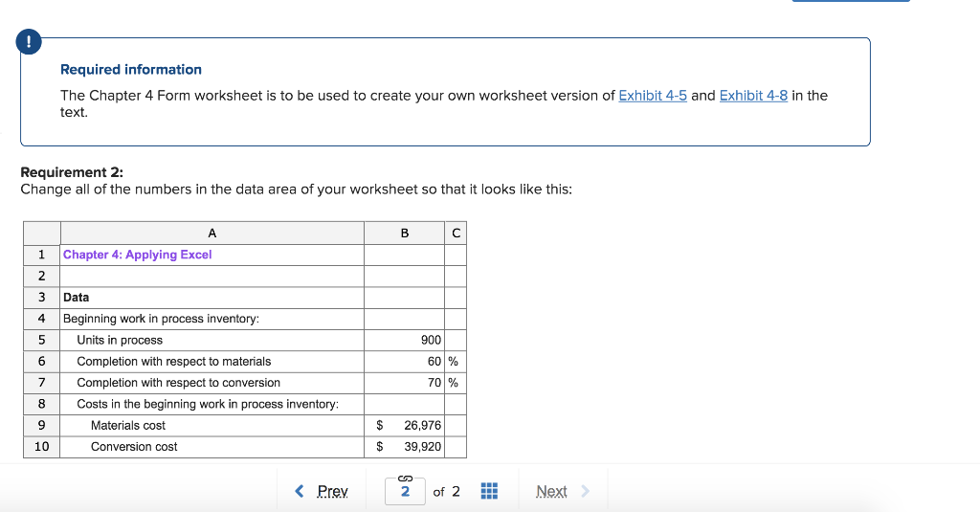Click row header 3

[42, 298]
